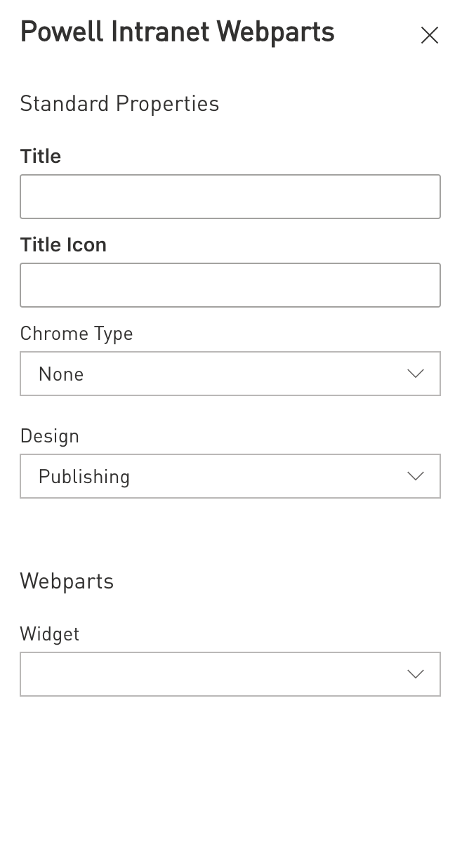Viewport: 462px width, 868px height.
Task: Click the 'Widget' field label
Action: pos(50,634)
